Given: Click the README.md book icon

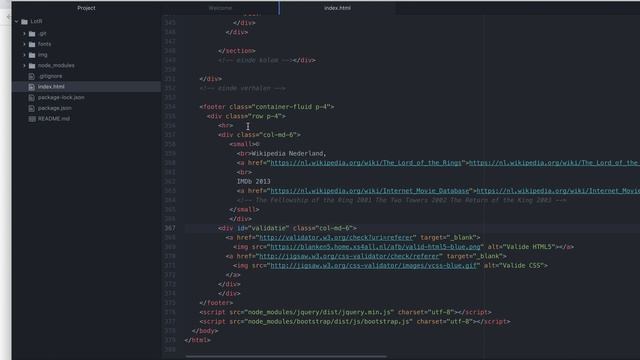Looking at the screenshot, I should (32, 119).
